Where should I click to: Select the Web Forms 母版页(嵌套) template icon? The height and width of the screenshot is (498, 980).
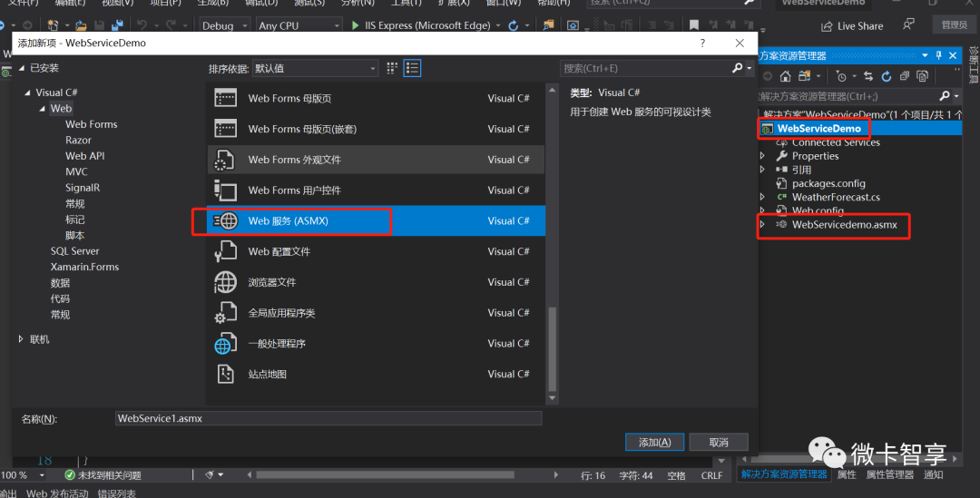[225, 129]
